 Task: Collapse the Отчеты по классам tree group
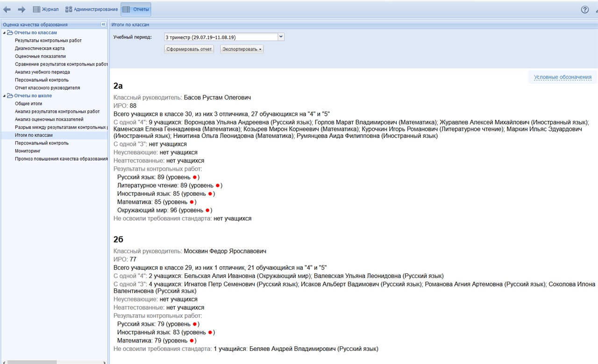4,33
